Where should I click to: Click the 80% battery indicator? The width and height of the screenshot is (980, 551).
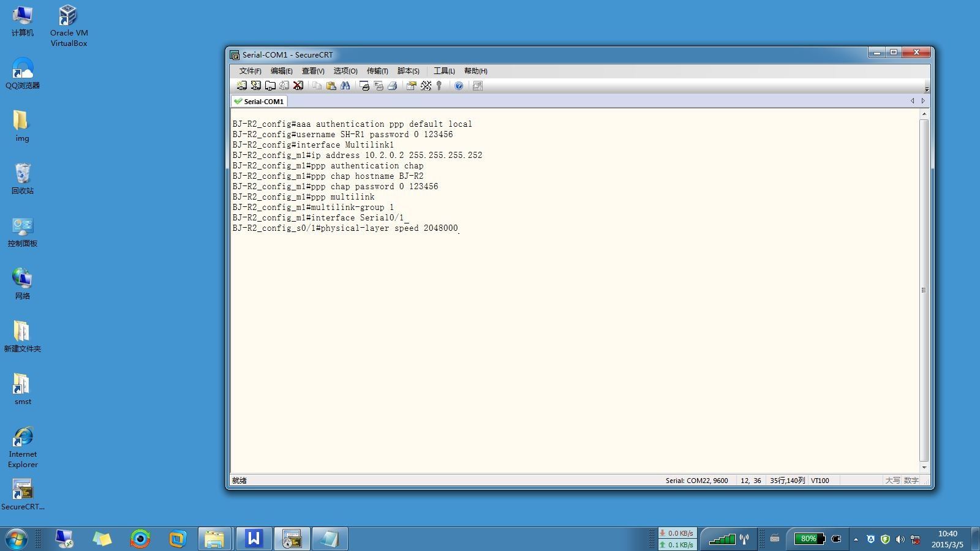[809, 539]
